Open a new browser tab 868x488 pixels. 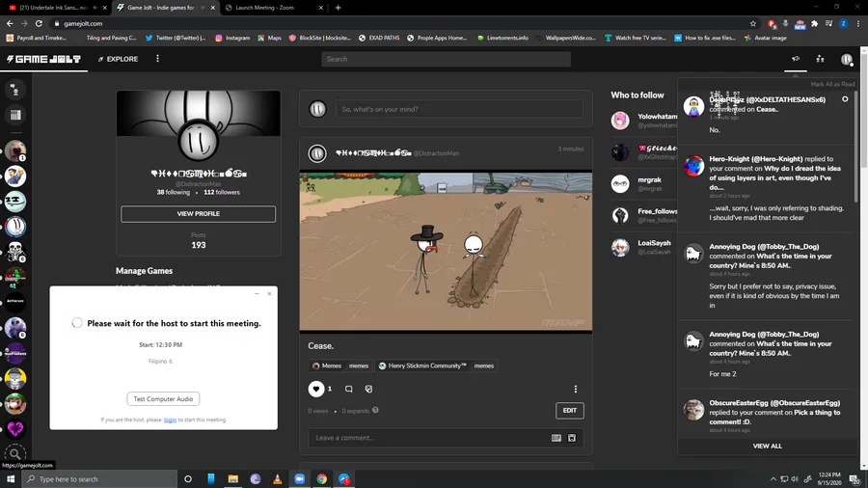point(339,8)
